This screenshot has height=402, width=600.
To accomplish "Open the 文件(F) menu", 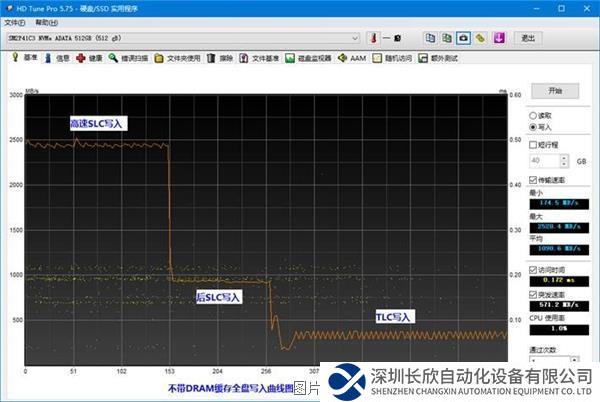I will (14, 21).
